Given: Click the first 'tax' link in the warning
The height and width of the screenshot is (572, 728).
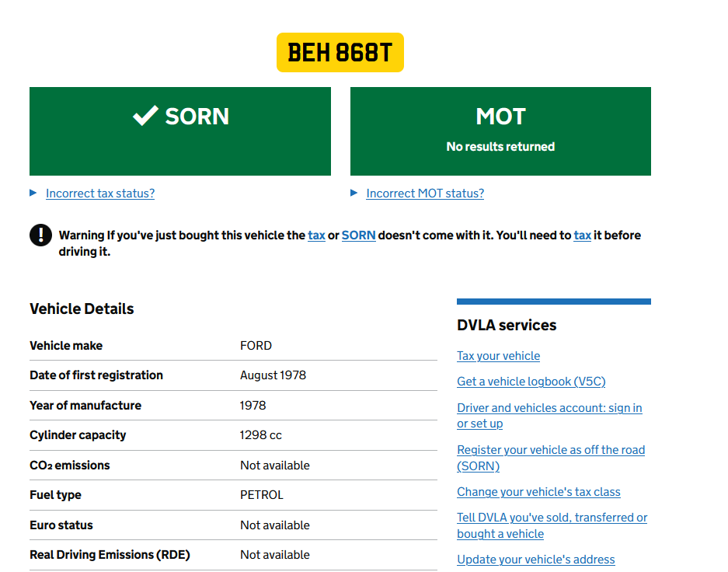Looking at the screenshot, I should click(x=316, y=235).
